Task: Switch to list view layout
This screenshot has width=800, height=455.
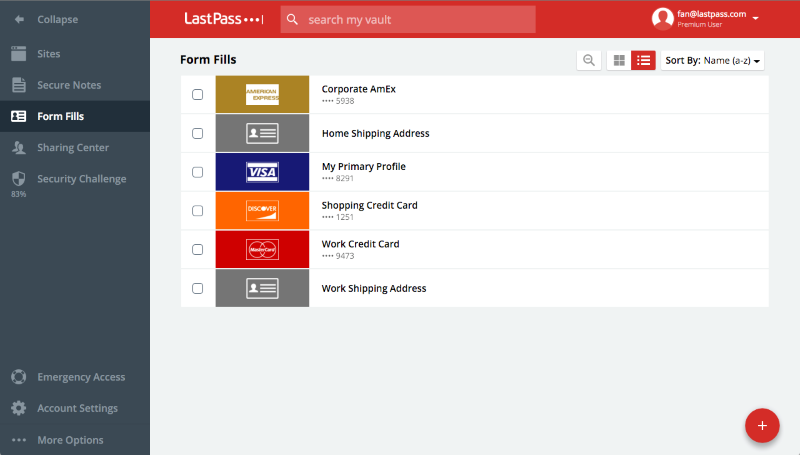Action: (644, 61)
